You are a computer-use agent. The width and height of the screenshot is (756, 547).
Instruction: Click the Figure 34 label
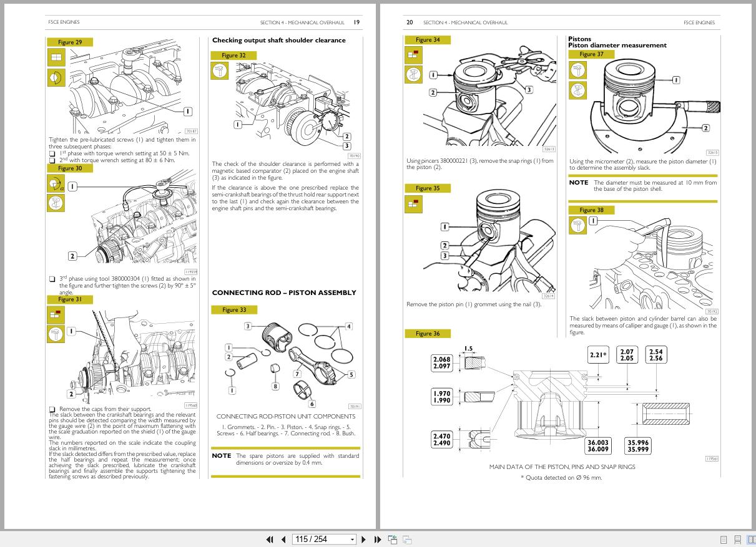427,40
